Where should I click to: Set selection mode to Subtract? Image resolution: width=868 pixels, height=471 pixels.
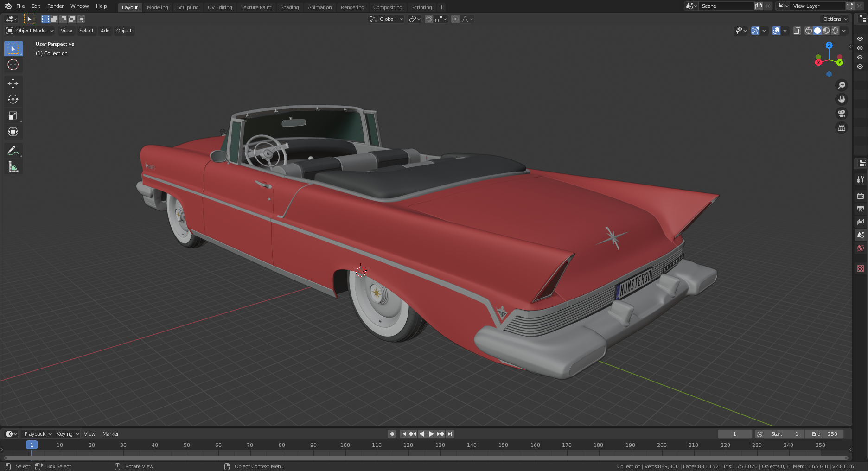click(63, 19)
